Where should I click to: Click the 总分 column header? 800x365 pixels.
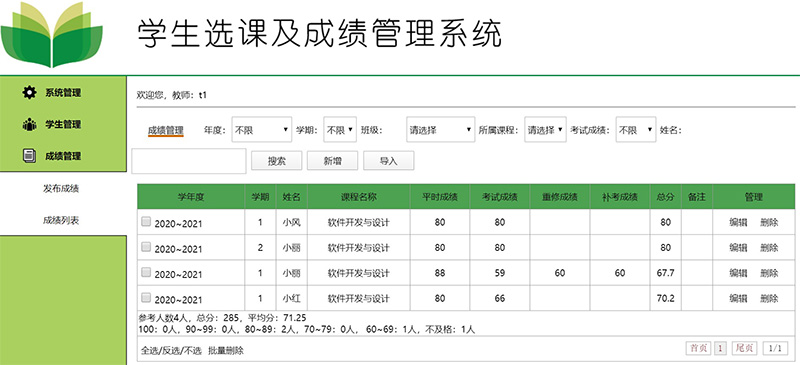[665, 197]
